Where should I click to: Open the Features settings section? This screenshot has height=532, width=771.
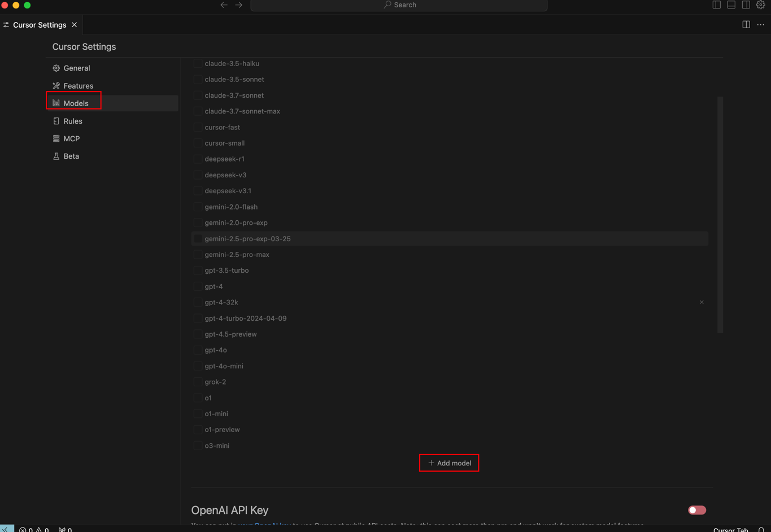pyautogui.click(x=112, y=86)
